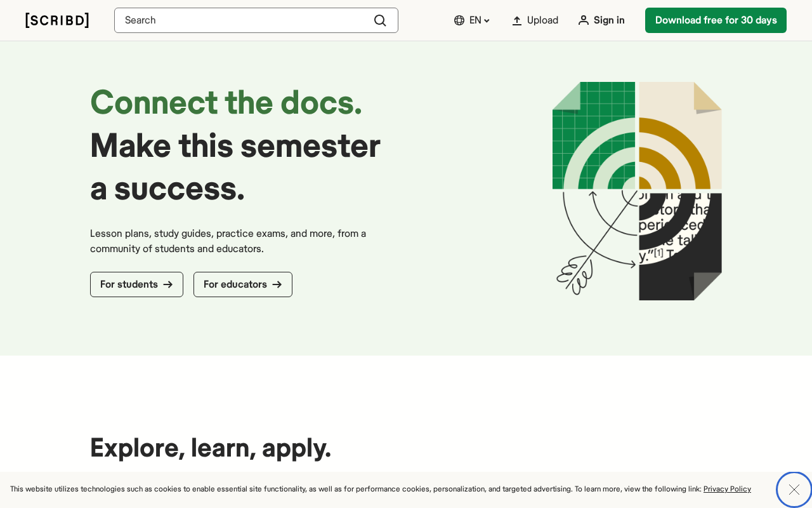Open the Upload menu item
The image size is (812, 508).
click(x=535, y=20)
